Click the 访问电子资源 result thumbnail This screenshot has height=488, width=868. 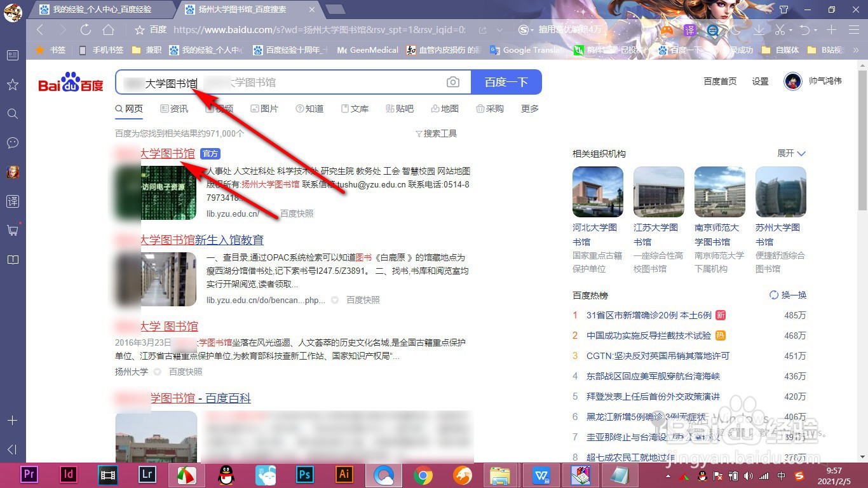click(x=156, y=193)
